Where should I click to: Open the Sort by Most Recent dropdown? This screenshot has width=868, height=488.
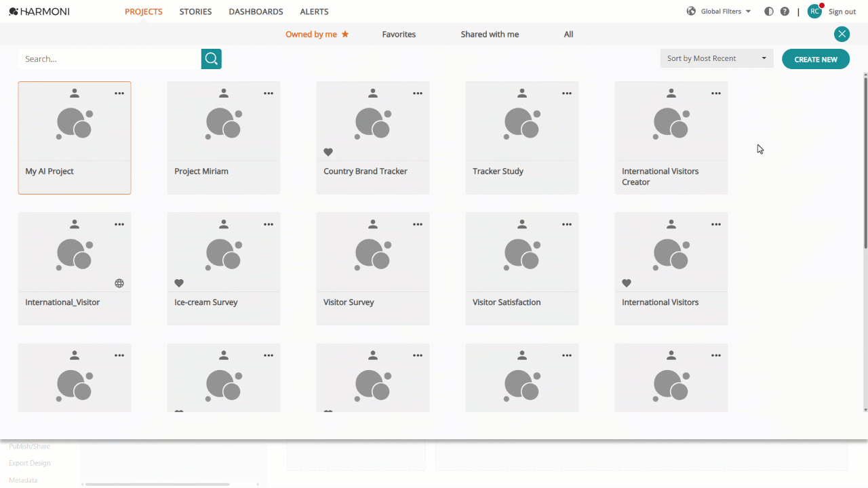click(x=717, y=58)
